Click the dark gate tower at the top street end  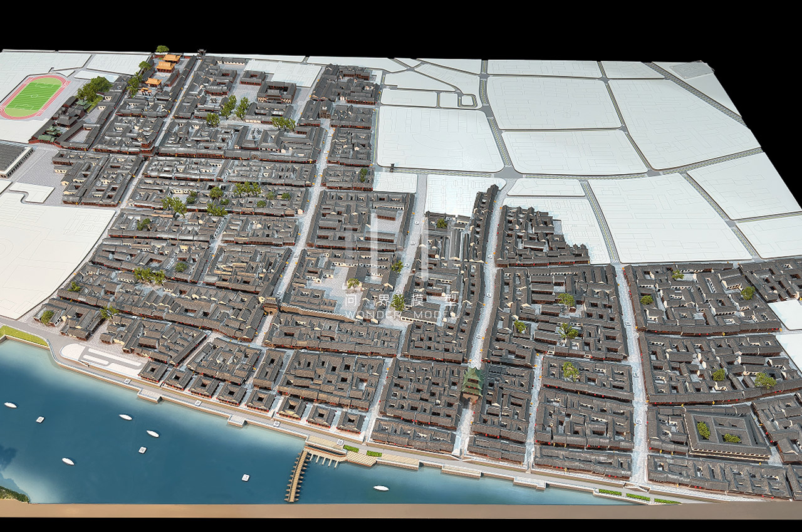tap(201, 53)
